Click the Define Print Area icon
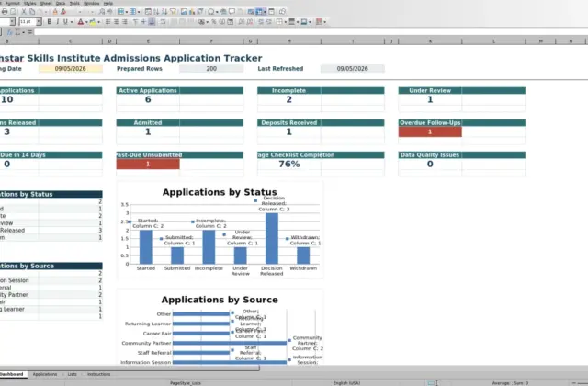The height and width of the screenshot is (386, 588). [251, 12]
